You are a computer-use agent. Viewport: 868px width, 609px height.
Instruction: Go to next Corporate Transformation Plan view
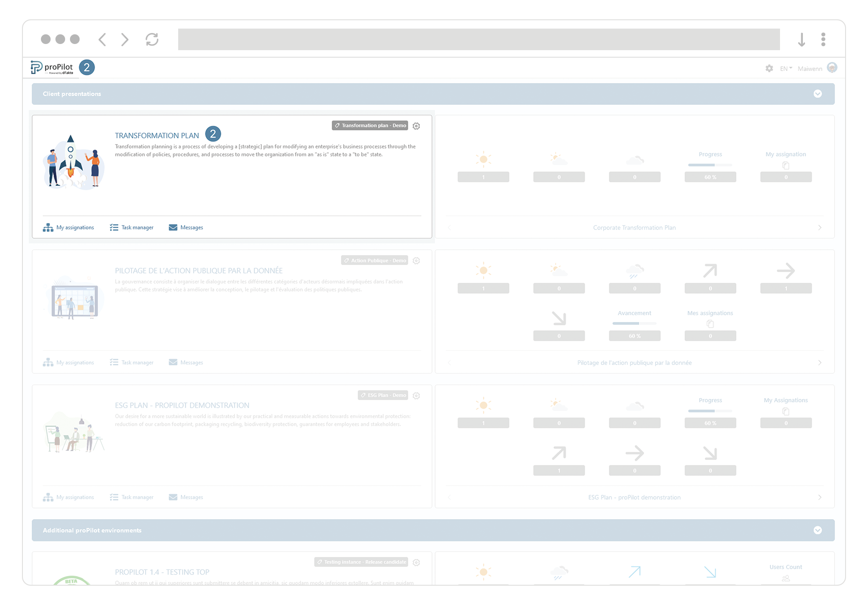[820, 227]
